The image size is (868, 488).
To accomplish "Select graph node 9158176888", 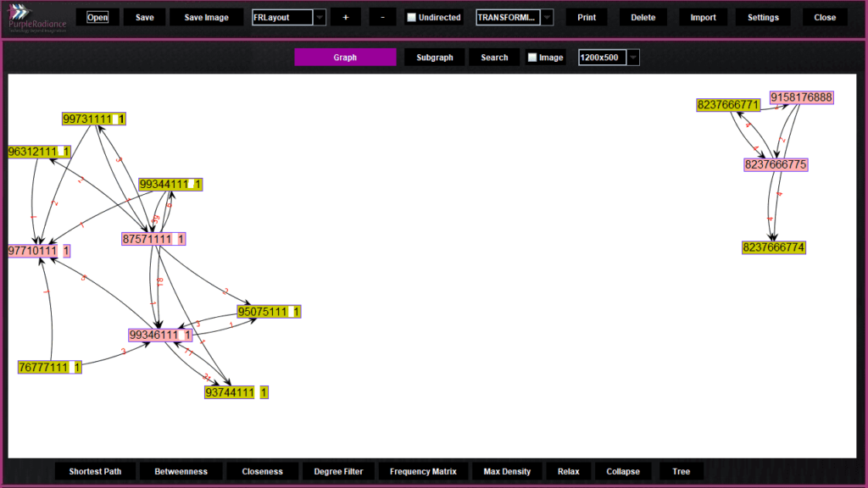I will [802, 98].
